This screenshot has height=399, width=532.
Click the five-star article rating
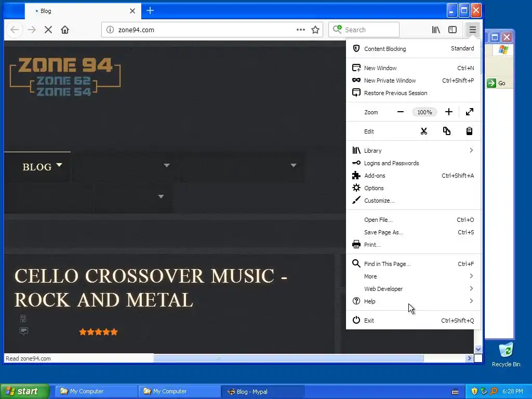98,332
